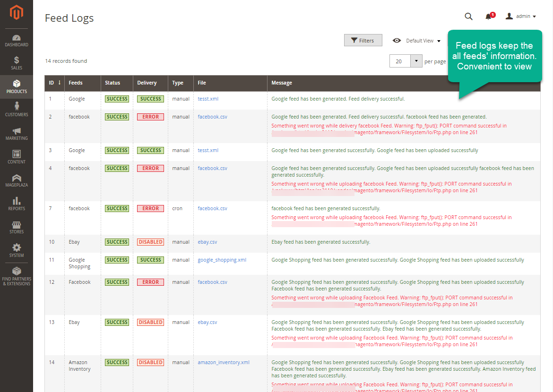Sort by the ID column header

55,83
